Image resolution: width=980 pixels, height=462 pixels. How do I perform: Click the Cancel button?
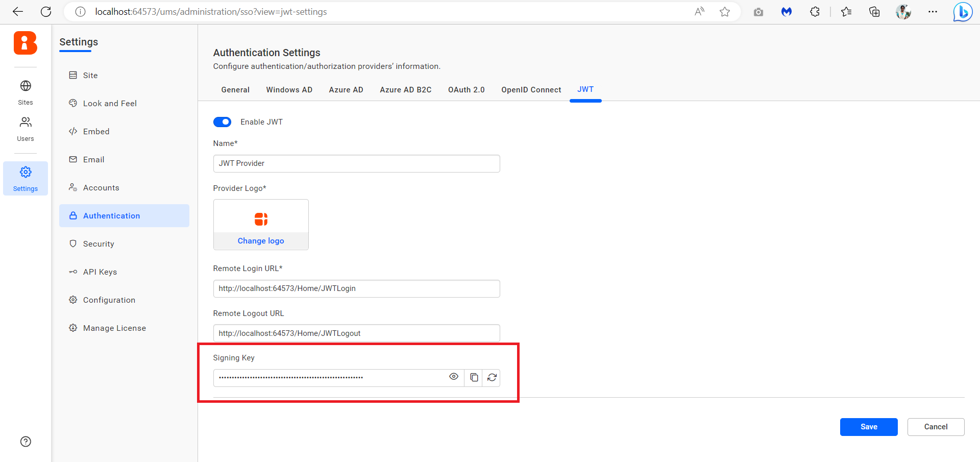pyautogui.click(x=935, y=427)
